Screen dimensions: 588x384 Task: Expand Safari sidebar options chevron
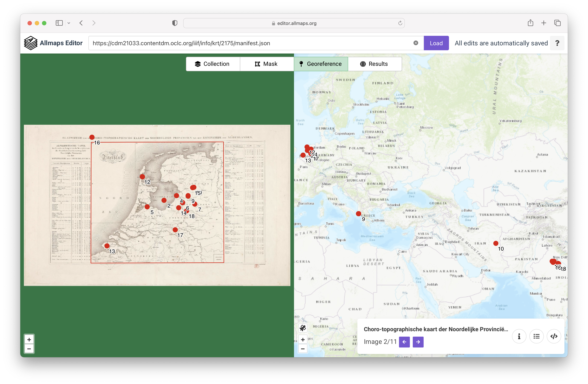point(69,23)
